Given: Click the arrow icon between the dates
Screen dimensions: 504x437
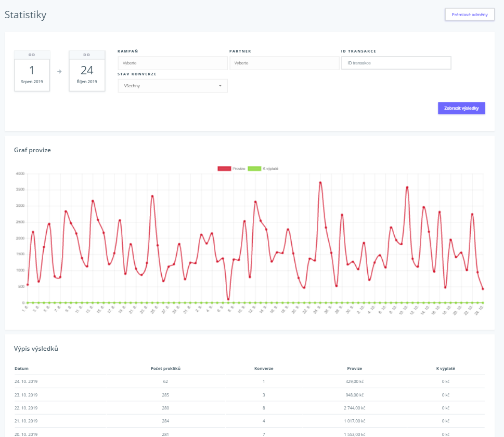Looking at the screenshot, I should click(x=59, y=72).
